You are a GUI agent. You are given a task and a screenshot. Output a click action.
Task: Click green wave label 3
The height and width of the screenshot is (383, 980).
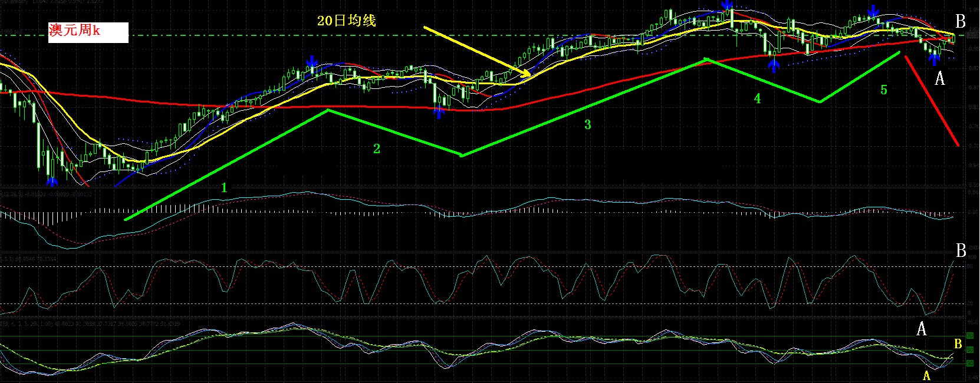[587, 124]
